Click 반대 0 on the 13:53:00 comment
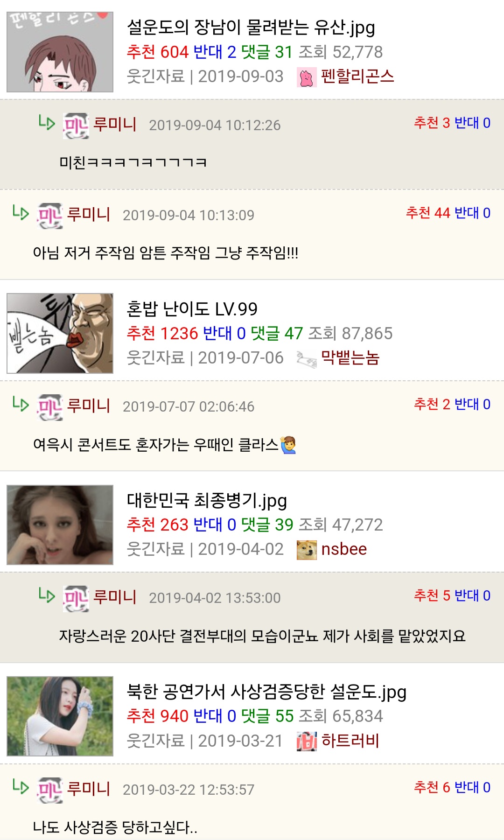 (x=472, y=595)
